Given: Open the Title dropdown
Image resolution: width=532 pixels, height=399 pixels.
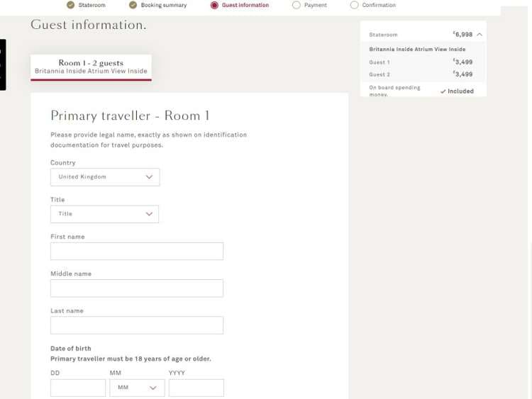Looking at the screenshot, I should 105,214.
